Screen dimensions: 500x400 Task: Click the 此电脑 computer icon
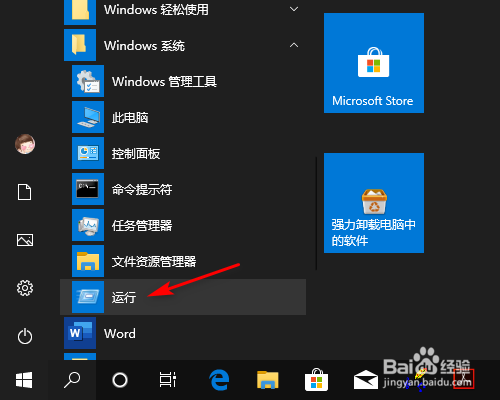coord(88,117)
